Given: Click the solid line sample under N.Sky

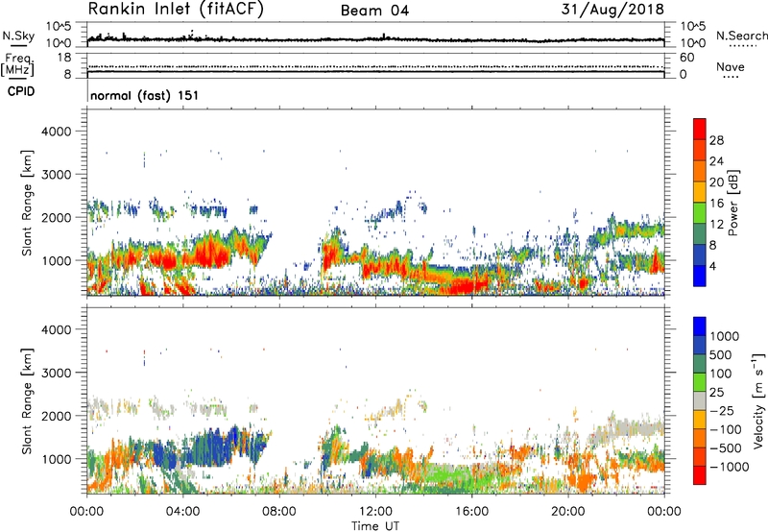Looking at the screenshot, I should pos(18,45).
